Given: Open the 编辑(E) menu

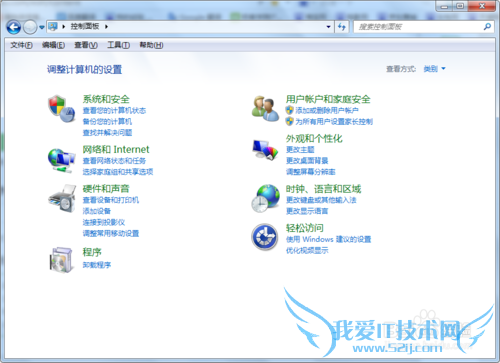Looking at the screenshot, I should tap(53, 45).
